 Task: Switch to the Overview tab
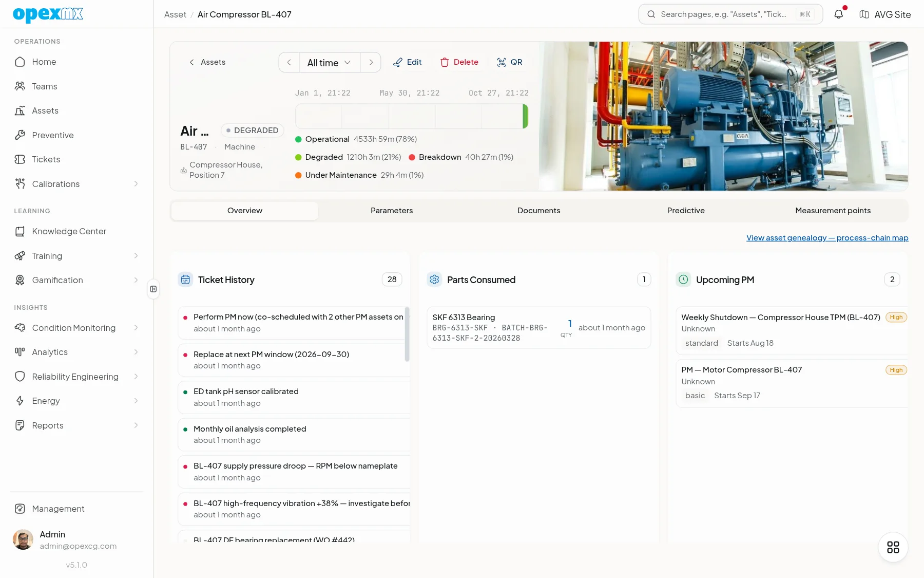(x=245, y=211)
